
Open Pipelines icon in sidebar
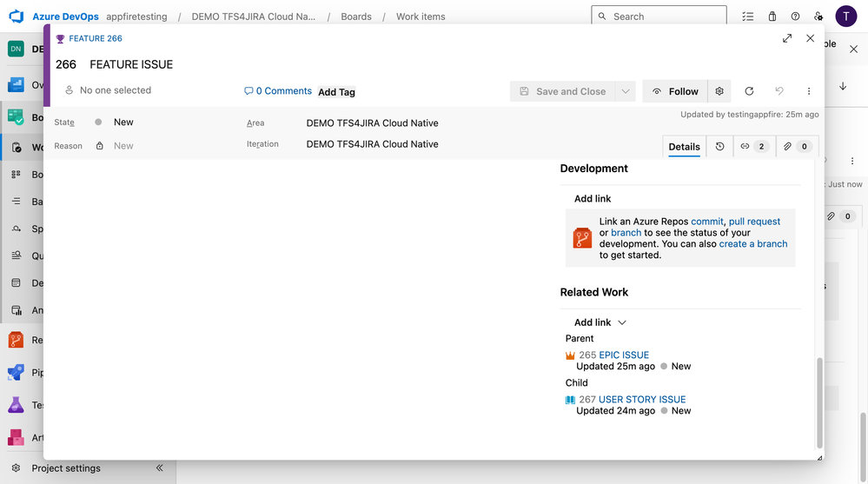click(16, 372)
